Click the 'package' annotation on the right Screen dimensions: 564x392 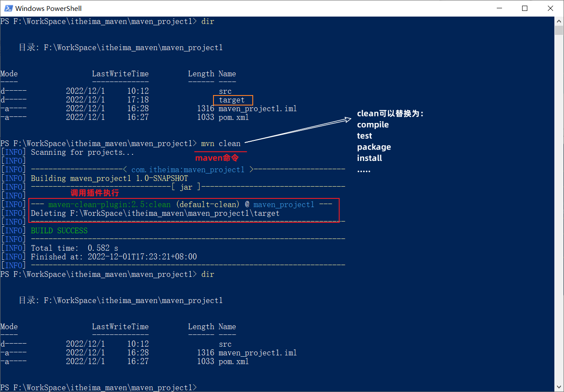(374, 147)
